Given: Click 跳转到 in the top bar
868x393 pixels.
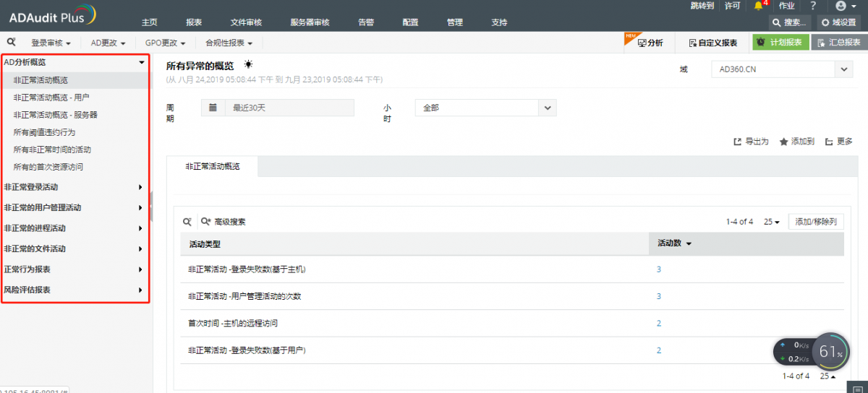Looking at the screenshot, I should coord(702,6).
